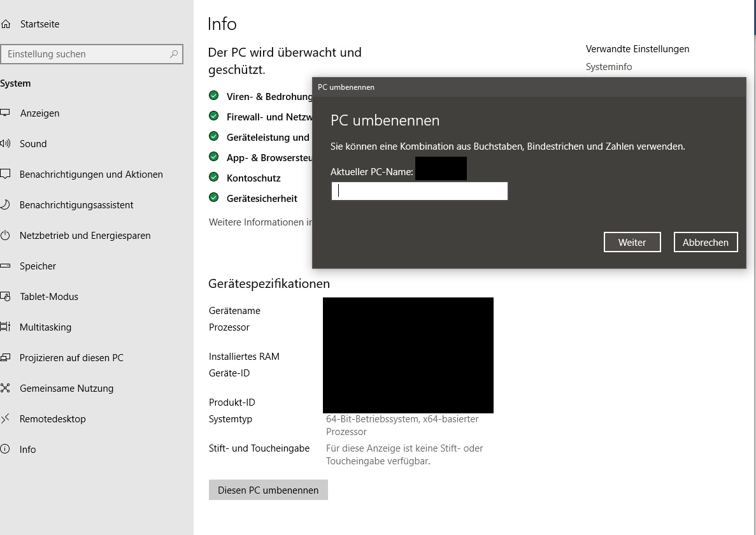Click the Gerätename label
The height and width of the screenshot is (535, 756).
234,311
